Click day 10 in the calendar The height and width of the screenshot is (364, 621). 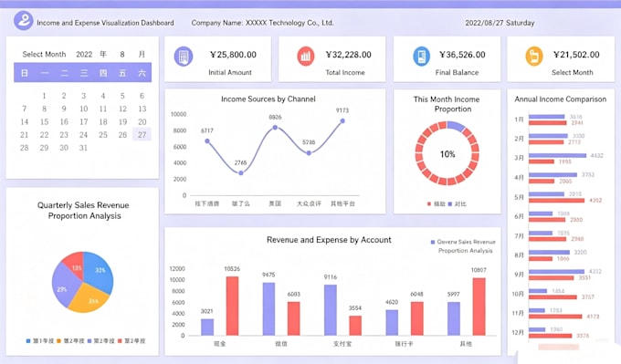(x=84, y=109)
